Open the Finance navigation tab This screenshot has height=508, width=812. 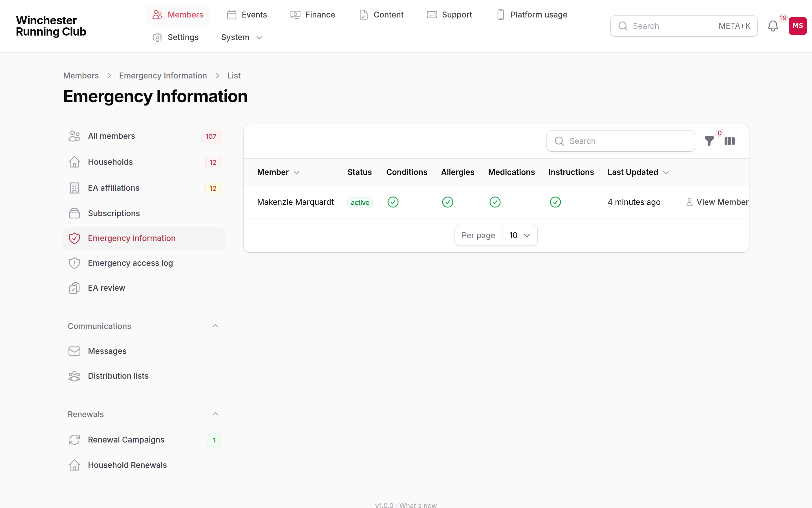(313, 15)
